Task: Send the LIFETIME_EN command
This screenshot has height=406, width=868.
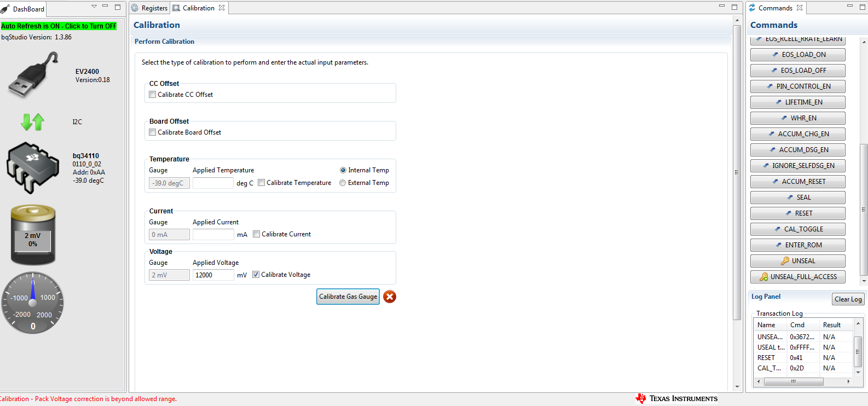Action: click(797, 102)
